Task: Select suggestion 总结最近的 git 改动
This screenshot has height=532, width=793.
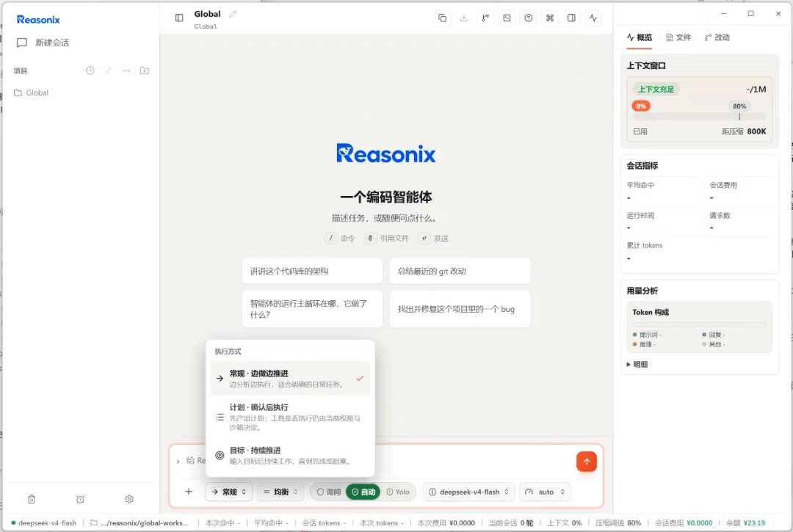Action: [x=460, y=272]
